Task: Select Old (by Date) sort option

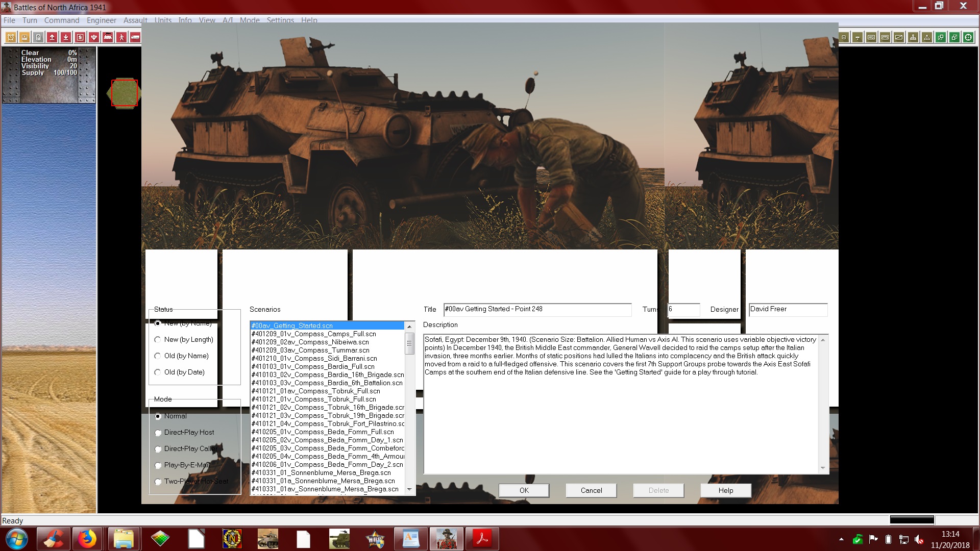Action: (x=179, y=372)
